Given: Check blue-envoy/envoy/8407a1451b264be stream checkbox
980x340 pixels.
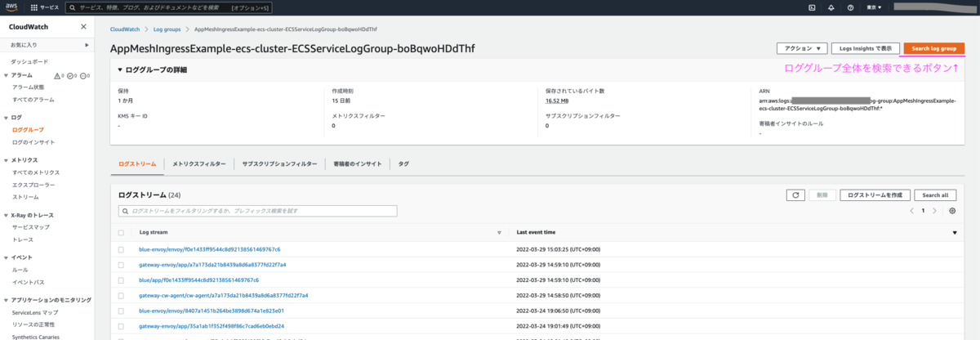Looking at the screenshot, I should click(x=121, y=311).
